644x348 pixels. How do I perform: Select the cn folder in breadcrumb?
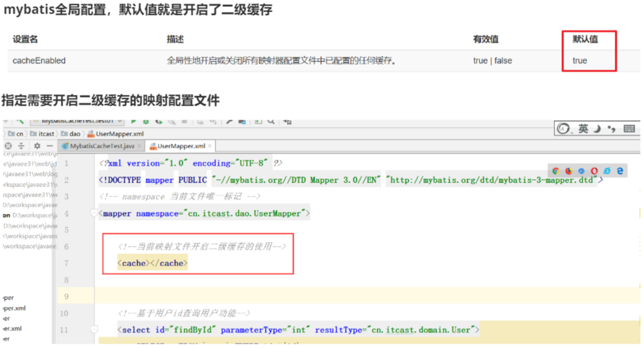(x=15, y=134)
